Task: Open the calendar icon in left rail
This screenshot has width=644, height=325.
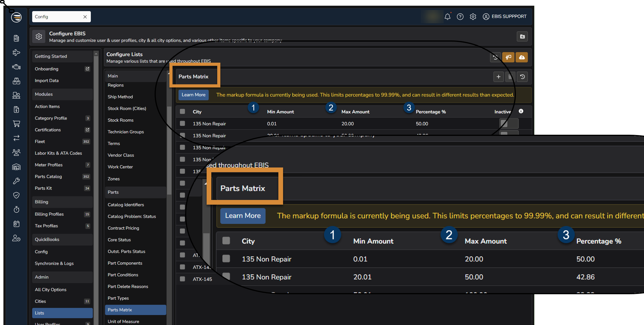Action: 16,224
